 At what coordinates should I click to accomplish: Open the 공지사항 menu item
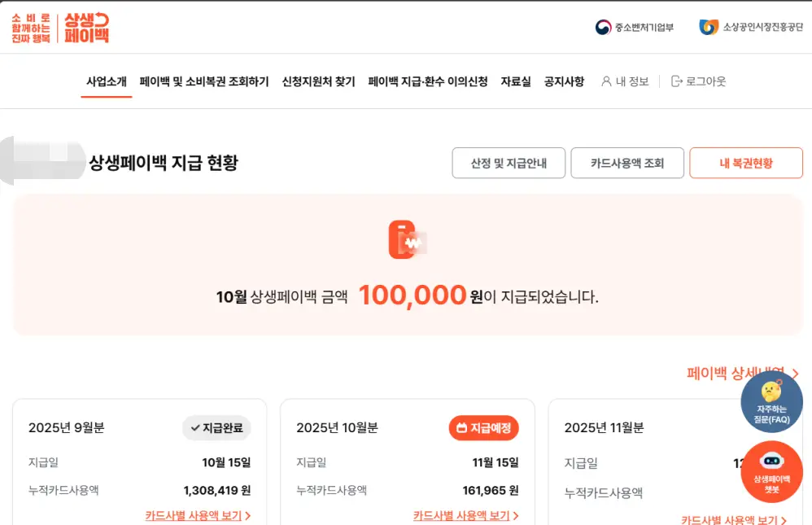pyautogui.click(x=564, y=81)
